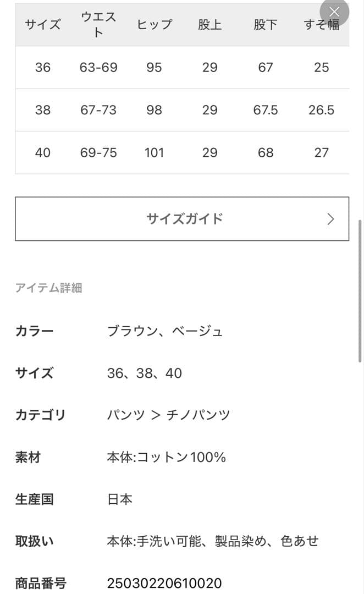Click the vertical scrollbar on the right
The height and width of the screenshot is (594, 364).
pyautogui.click(x=360, y=291)
